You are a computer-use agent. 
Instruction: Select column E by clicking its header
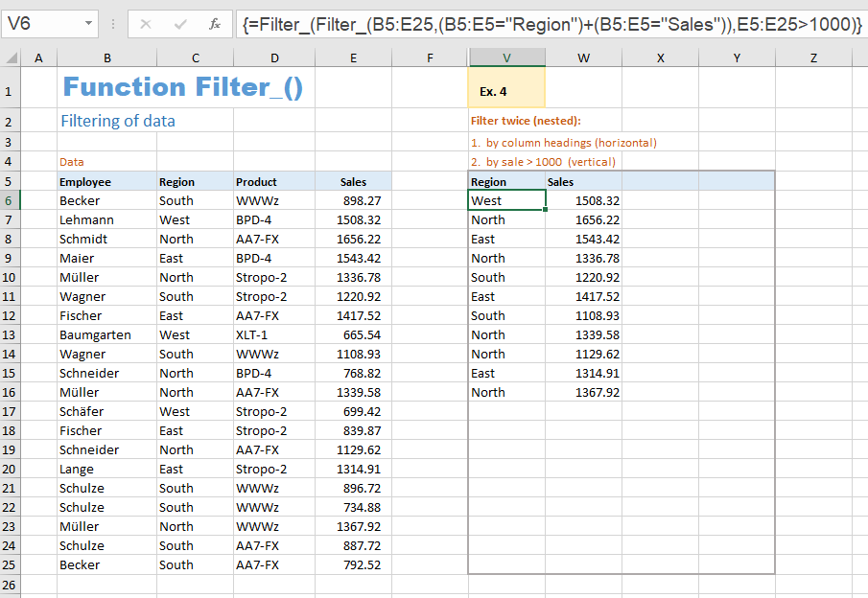(x=353, y=57)
